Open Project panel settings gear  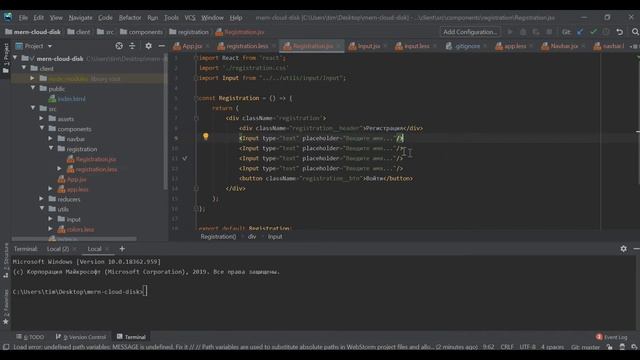point(149,46)
